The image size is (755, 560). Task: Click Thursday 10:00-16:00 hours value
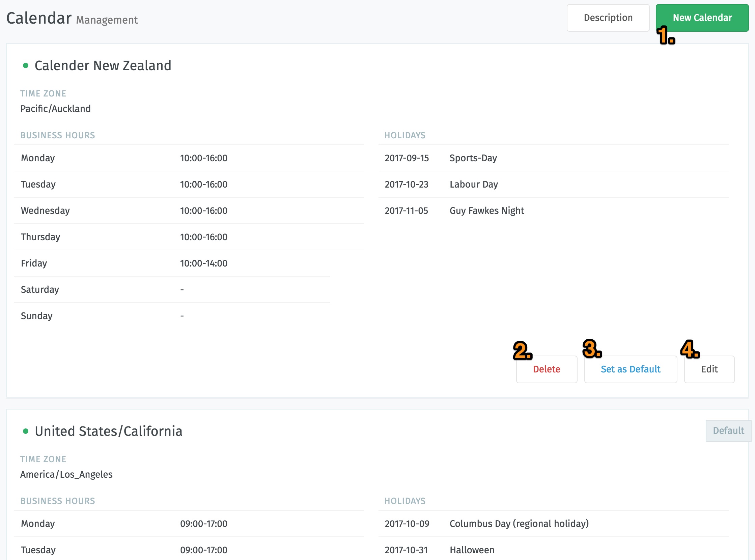tap(203, 237)
